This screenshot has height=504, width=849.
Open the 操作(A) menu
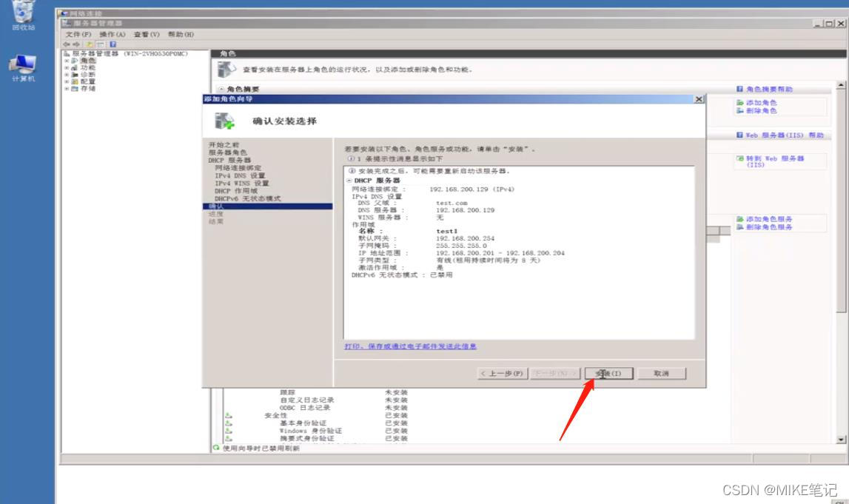112,34
